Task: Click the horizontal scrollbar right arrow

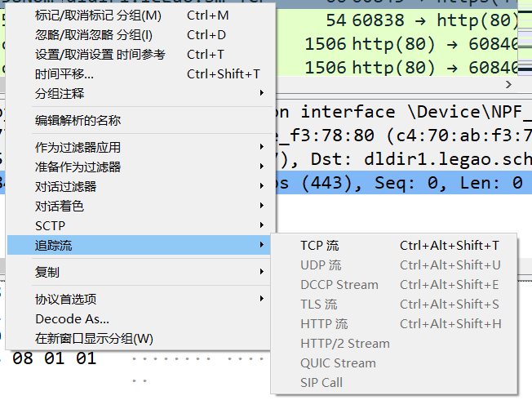Action: click(x=510, y=83)
